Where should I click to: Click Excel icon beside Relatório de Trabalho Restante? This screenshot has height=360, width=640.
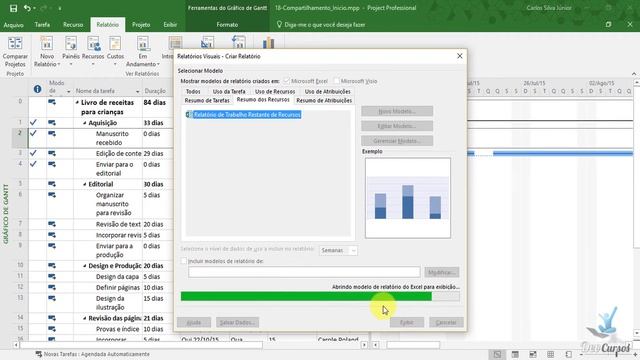coord(189,115)
